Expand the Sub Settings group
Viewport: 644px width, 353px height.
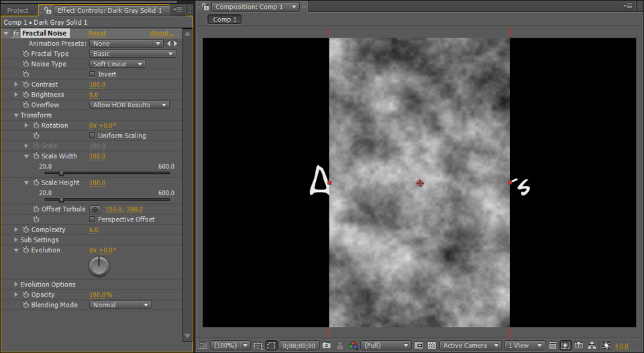(x=17, y=240)
